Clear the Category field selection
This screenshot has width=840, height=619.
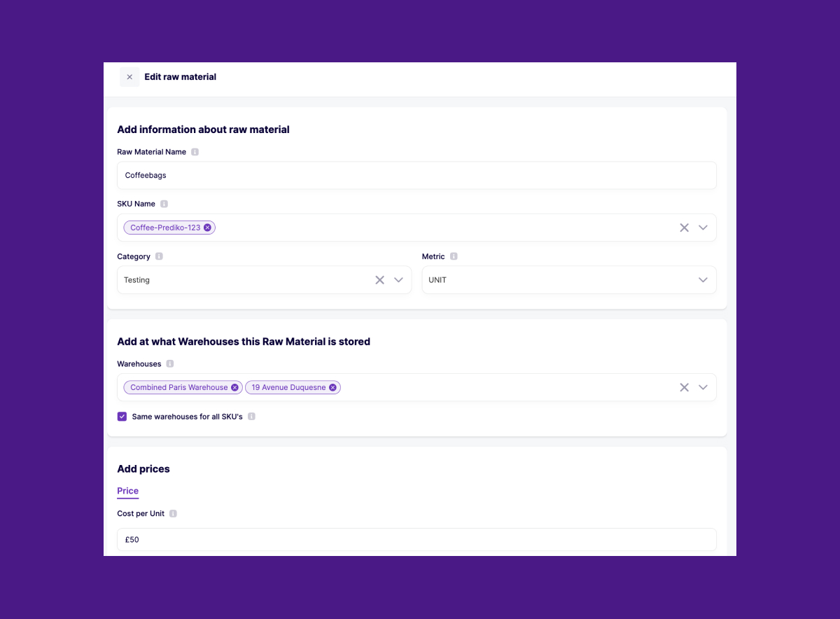[x=380, y=279]
